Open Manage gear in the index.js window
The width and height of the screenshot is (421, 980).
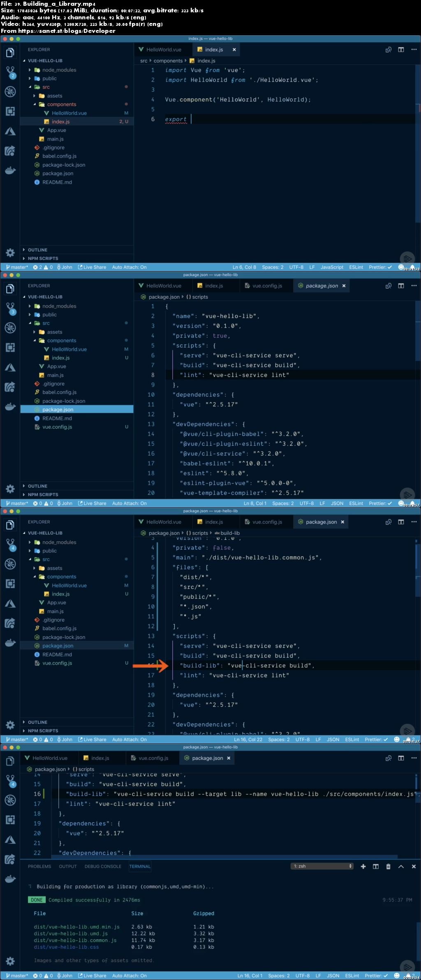[x=10, y=253]
